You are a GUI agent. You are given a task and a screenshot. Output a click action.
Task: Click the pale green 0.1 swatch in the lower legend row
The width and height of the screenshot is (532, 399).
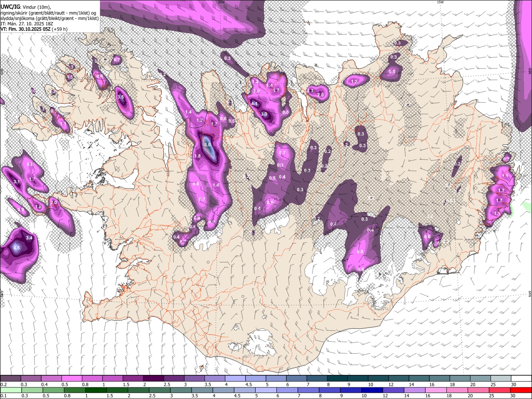tap(11, 390)
